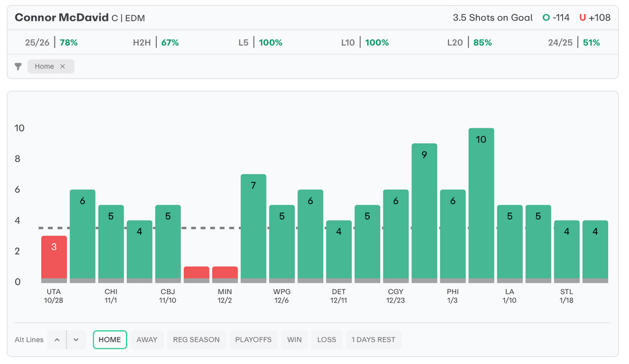Click the CGY 12/23 bar
This screenshot has width=629, height=364.
pos(396,235)
